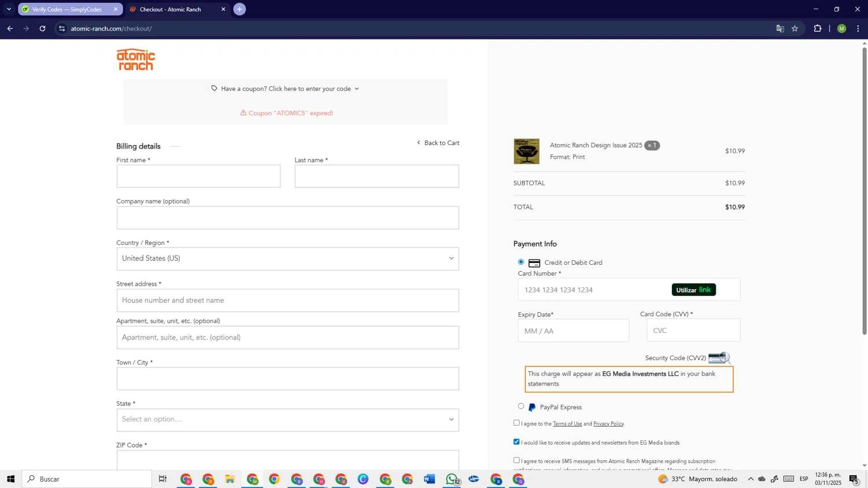Click the First name input field
The image size is (868, 488).
[198, 176]
